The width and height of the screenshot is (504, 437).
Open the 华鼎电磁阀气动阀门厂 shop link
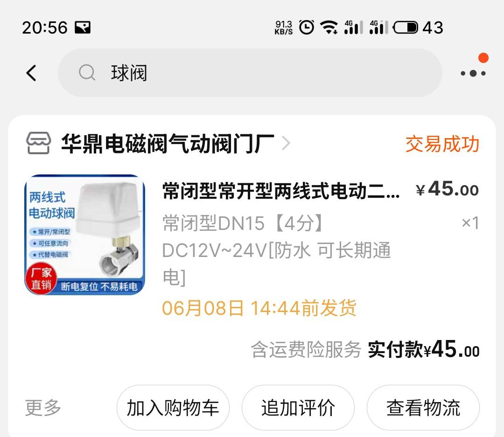pyautogui.click(x=167, y=143)
